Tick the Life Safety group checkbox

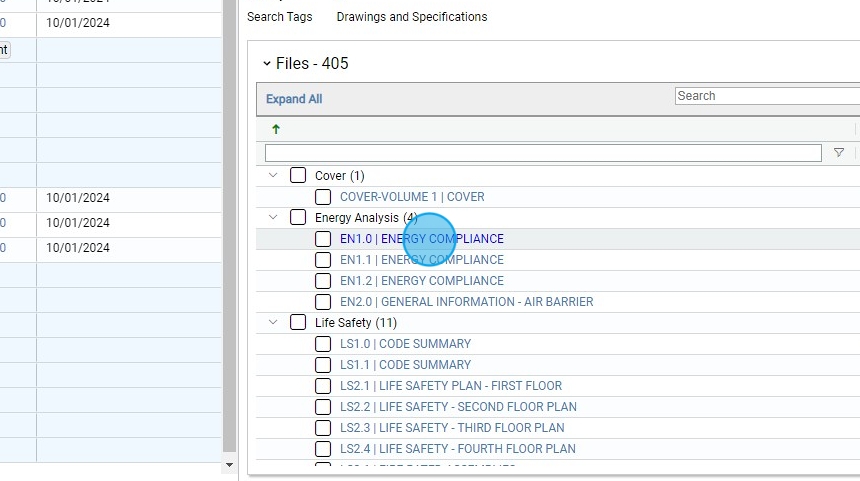click(298, 323)
